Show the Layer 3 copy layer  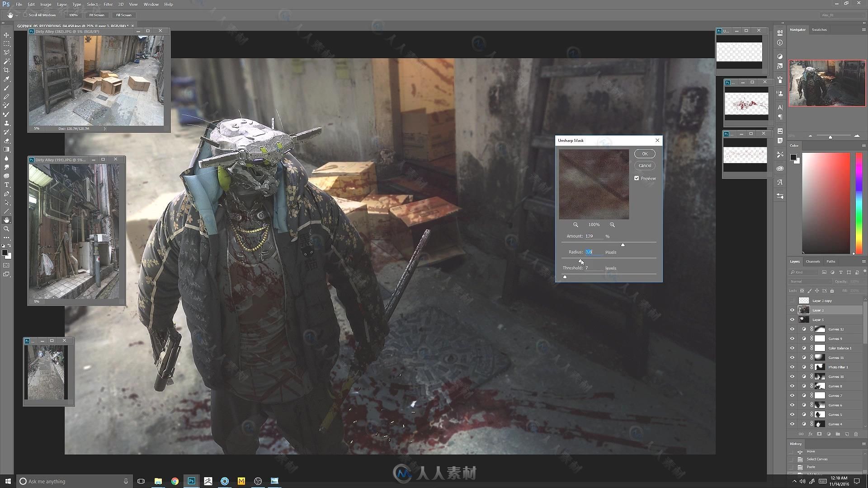pos(792,301)
